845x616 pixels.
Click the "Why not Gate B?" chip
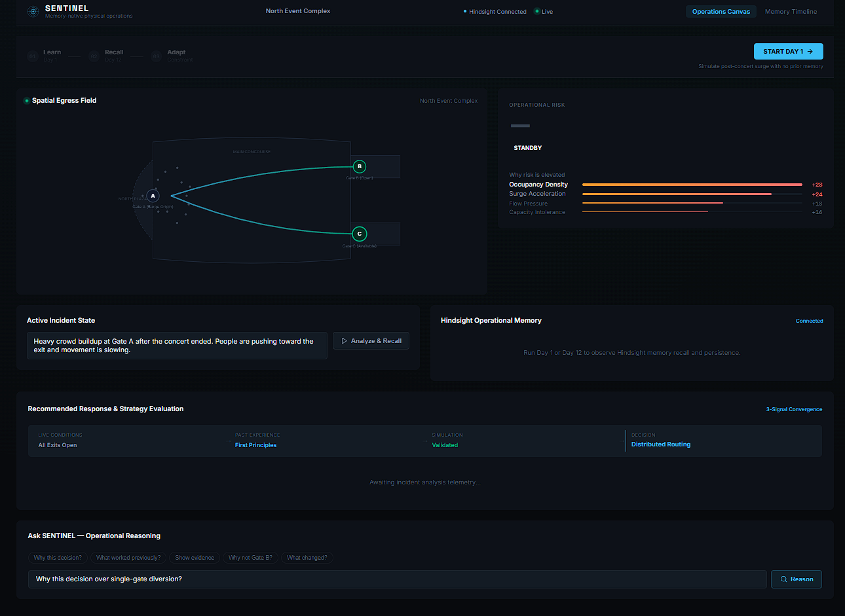pos(250,558)
